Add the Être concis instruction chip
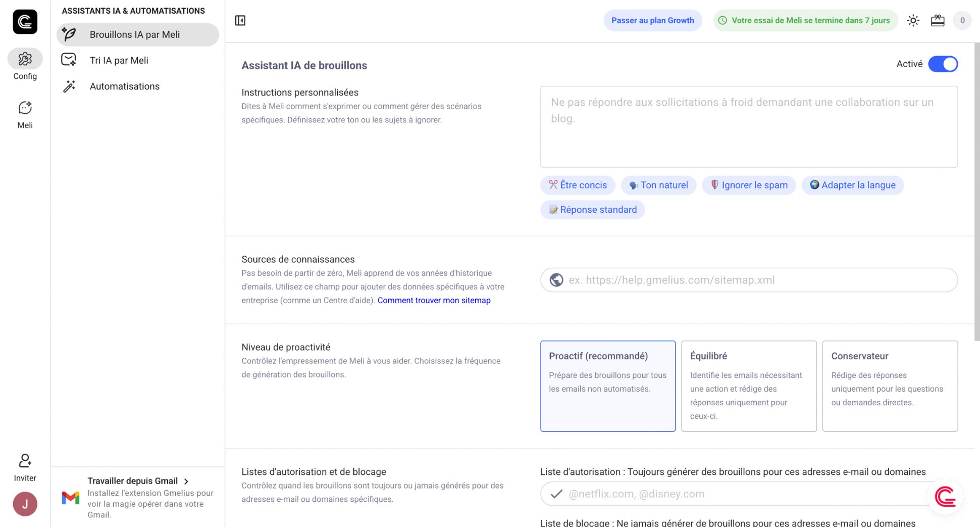The height and width of the screenshot is (527, 980). click(x=577, y=185)
